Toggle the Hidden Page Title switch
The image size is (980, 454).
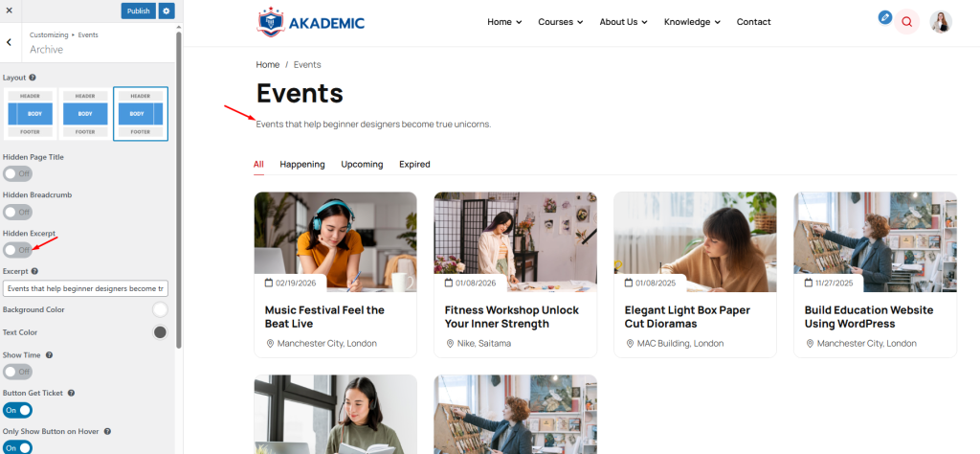(x=17, y=173)
